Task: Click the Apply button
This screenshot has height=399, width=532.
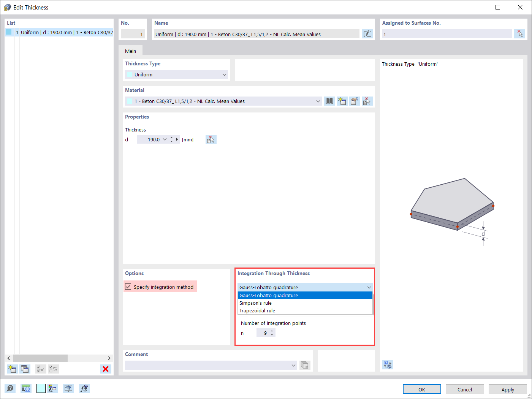Action: (508, 389)
